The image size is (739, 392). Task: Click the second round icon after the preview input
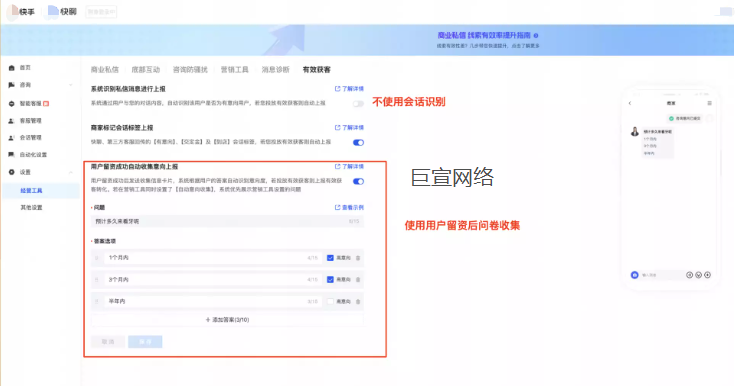pos(698,275)
